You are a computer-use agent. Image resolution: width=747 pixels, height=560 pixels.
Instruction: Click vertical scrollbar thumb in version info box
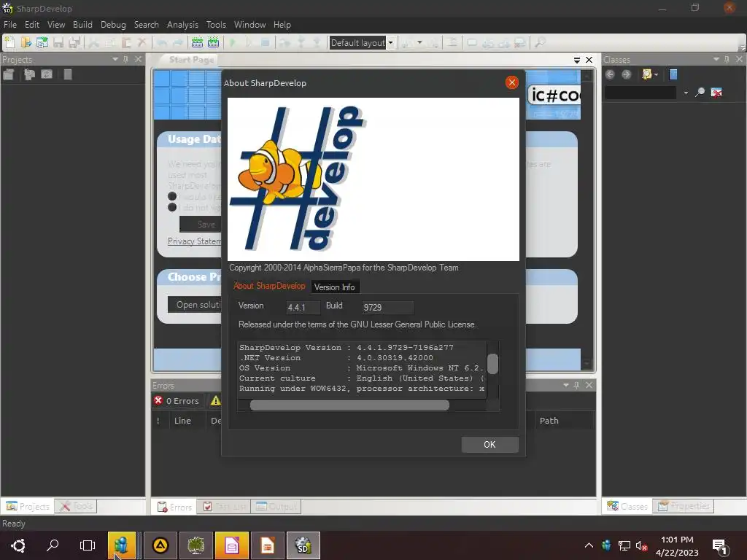[493, 365]
